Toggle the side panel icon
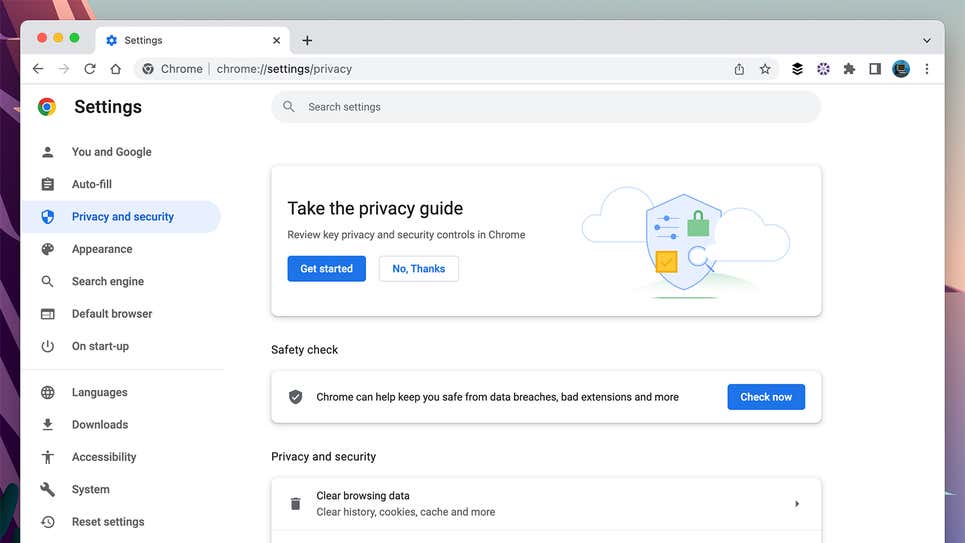This screenshot has width=965, height=543. pos(875,69)
